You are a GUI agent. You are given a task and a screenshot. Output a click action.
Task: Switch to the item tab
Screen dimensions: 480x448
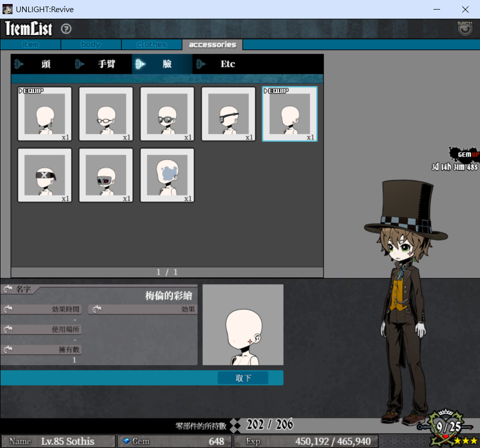tap(30, 44)
